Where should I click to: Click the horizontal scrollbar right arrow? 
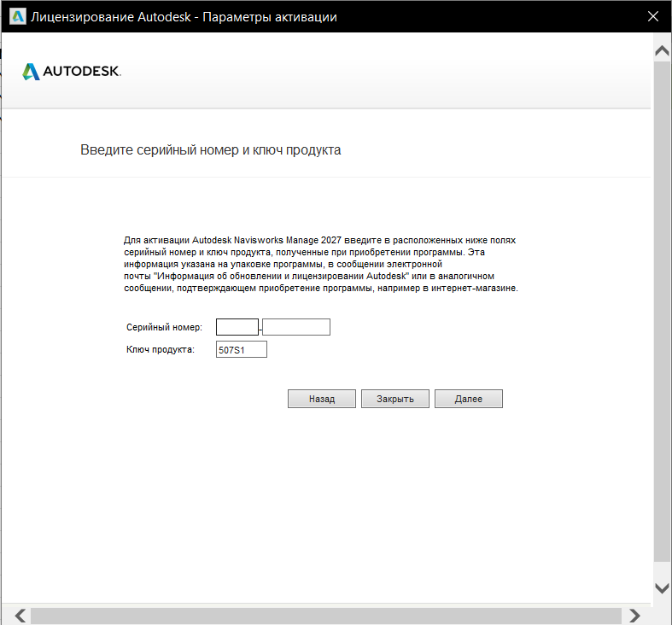[x=634, y=616]
